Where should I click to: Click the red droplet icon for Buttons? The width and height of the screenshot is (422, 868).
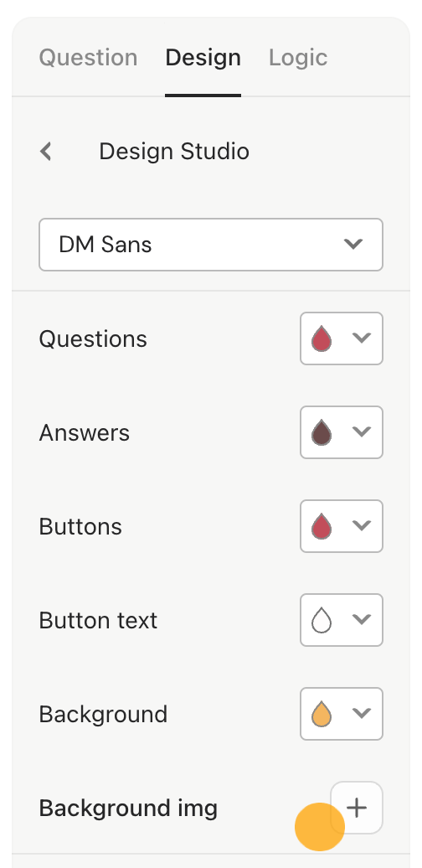pyautogui.click(x=322, y=526)
